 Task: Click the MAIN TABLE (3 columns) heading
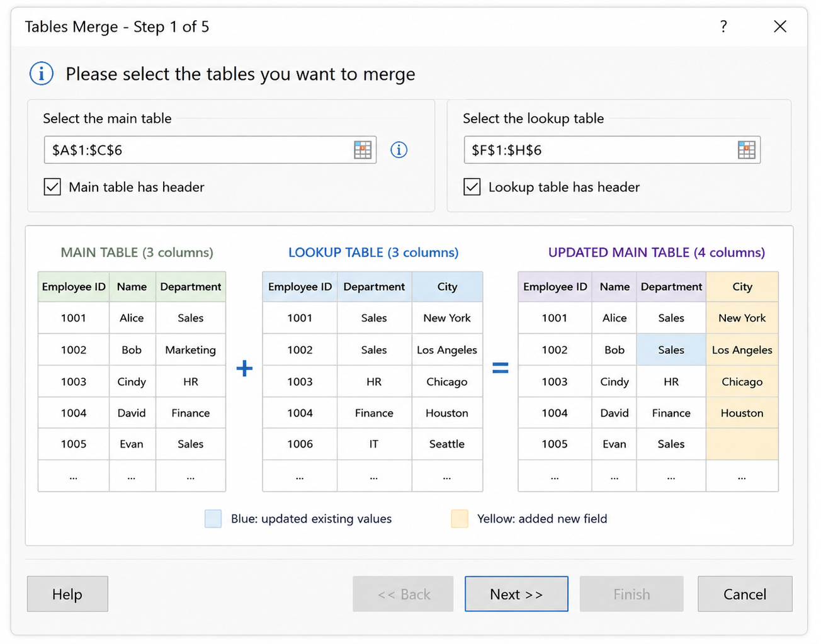[x=137, y=252]
